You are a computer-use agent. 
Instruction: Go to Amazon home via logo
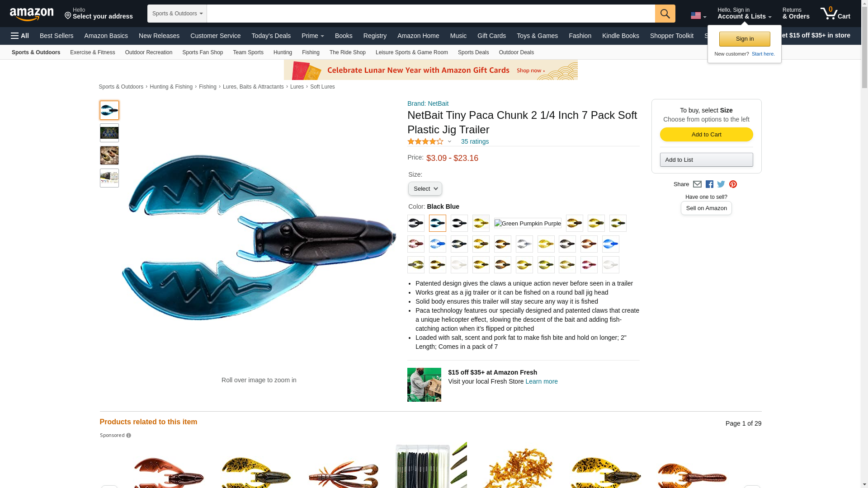point(32,14)
